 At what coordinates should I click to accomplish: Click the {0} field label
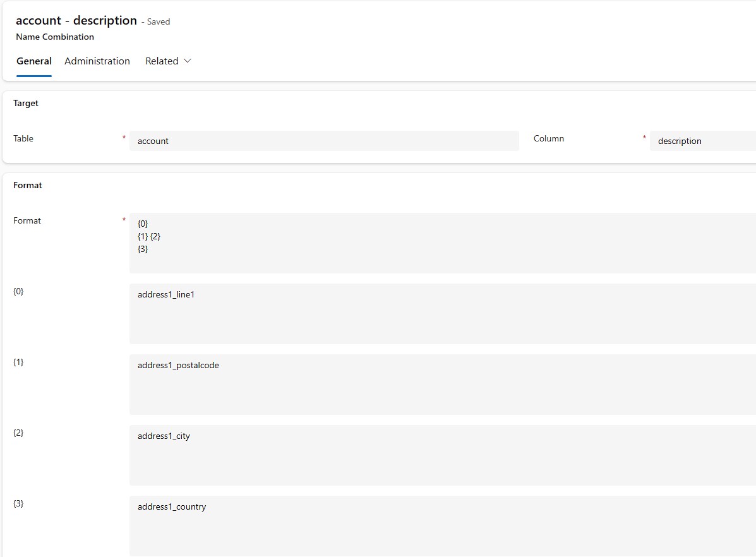(18, 291)
